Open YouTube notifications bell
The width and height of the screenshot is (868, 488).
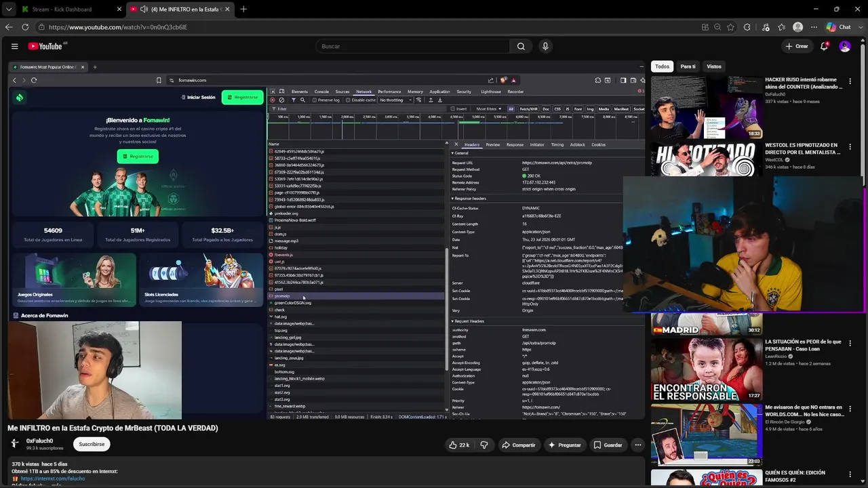tap(824, 46)
